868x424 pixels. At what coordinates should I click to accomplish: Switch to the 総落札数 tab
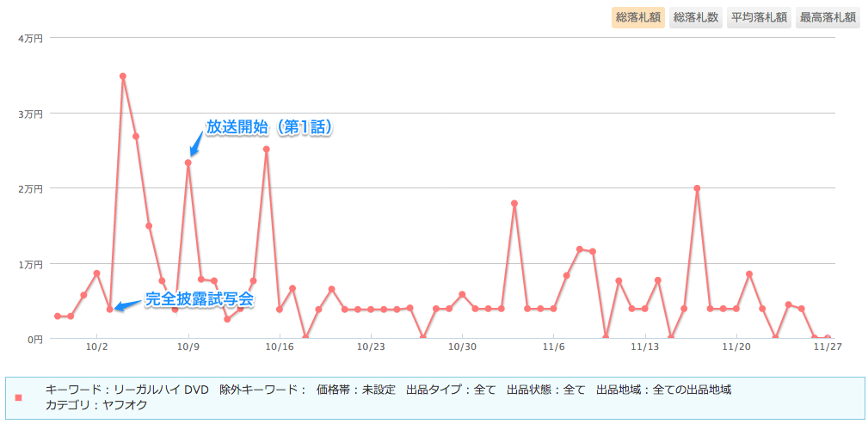[x=696, y=17]
